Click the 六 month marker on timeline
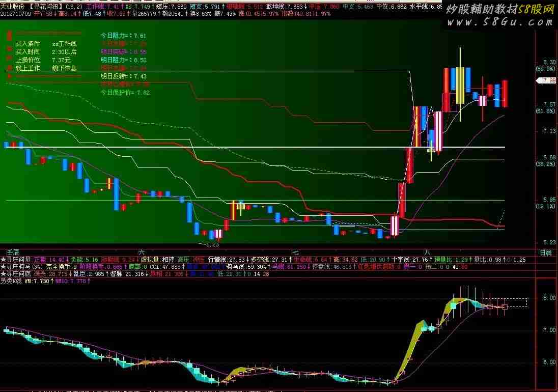 point(142,252)
